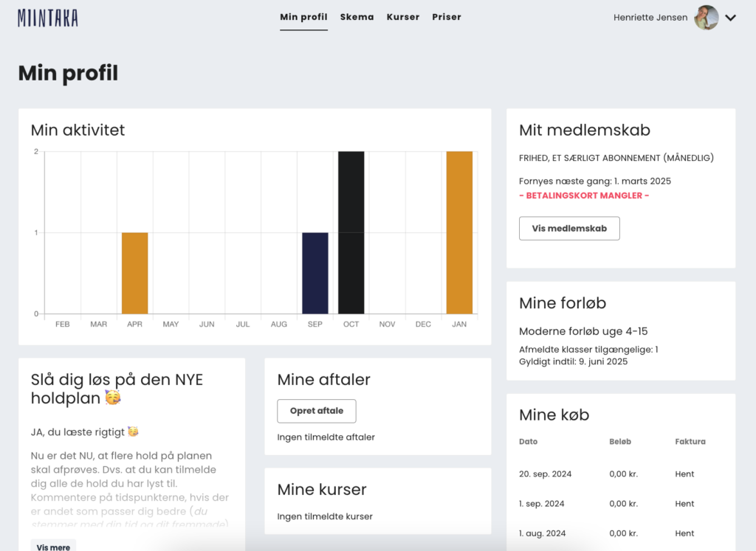Get invoice for 1. aug. 2024

coord(684,533)
